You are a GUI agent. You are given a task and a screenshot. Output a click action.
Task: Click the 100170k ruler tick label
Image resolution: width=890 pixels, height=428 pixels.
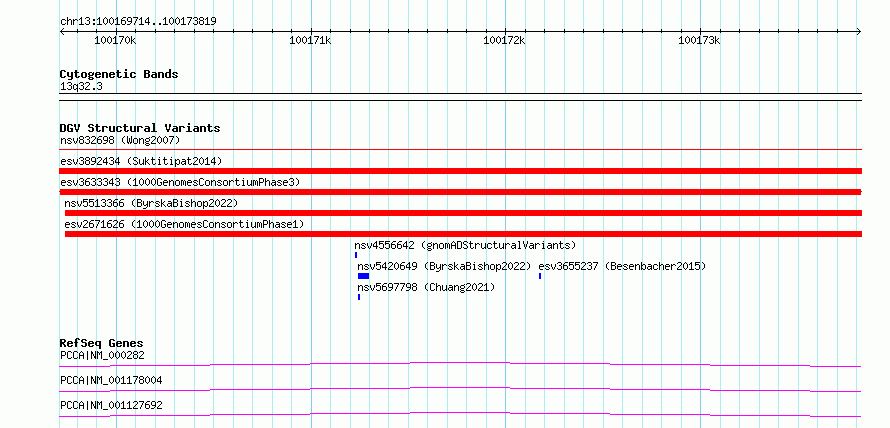point(115,40)
